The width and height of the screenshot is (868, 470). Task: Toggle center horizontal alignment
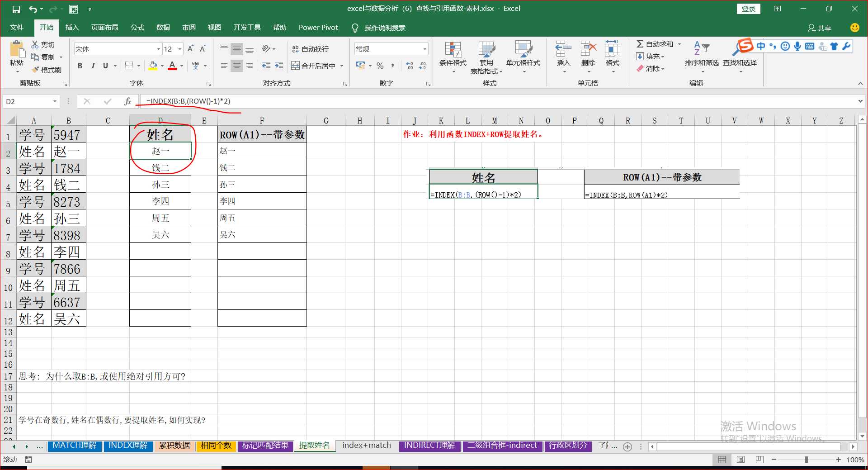pos(236,66)
